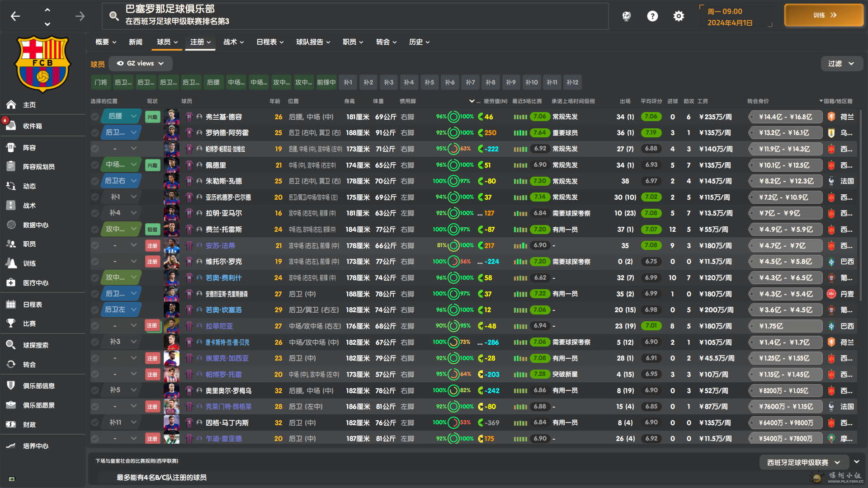Open the 历史 history menu

(419, 42)
